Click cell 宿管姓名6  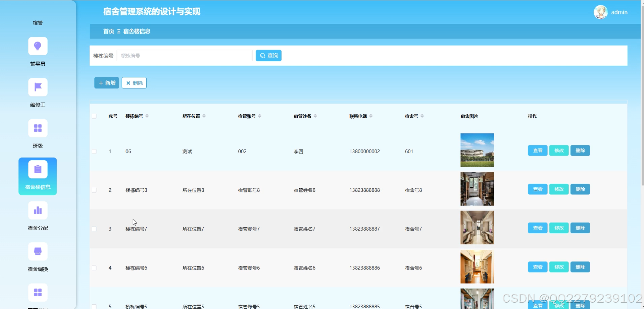304,268
